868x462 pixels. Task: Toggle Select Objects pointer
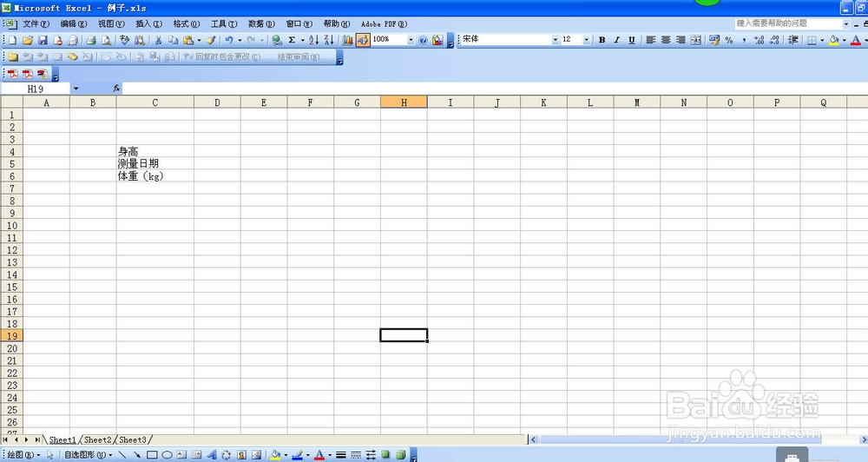click(x=49, y=455)
